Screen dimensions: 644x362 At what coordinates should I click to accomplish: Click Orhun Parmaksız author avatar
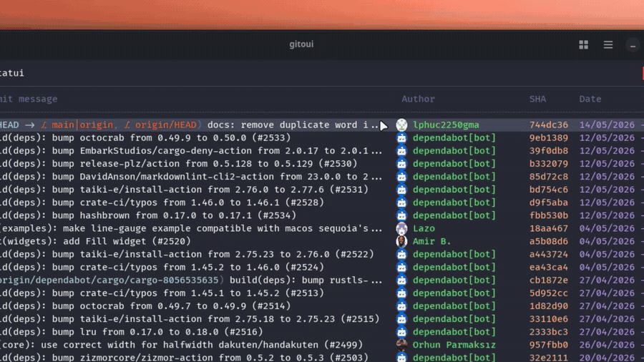401,345
